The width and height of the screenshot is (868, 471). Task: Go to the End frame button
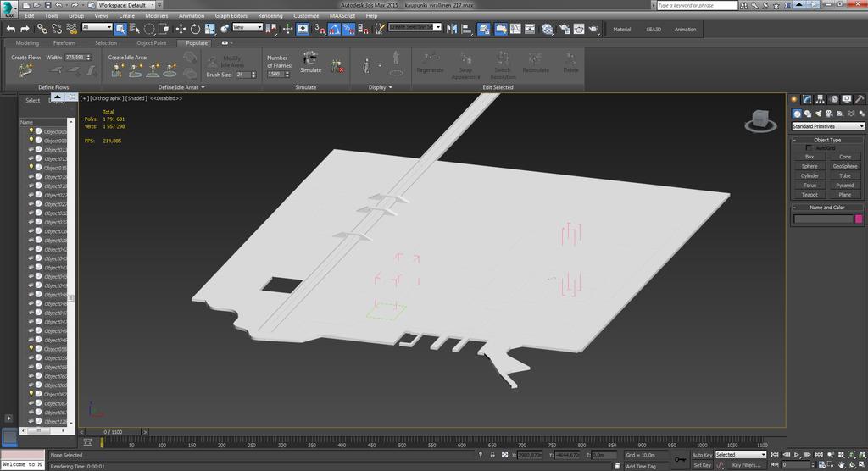[x=819, y=454]
